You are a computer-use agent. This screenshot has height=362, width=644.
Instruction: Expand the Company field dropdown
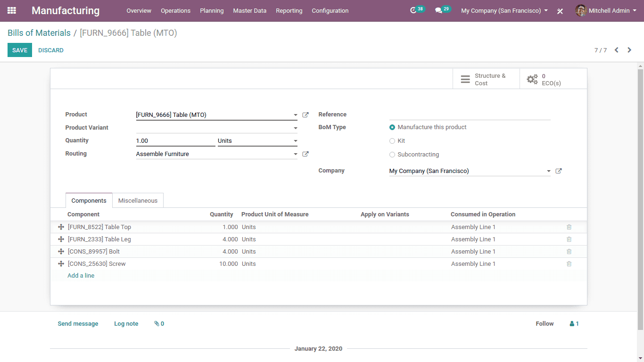click(549, 171)
